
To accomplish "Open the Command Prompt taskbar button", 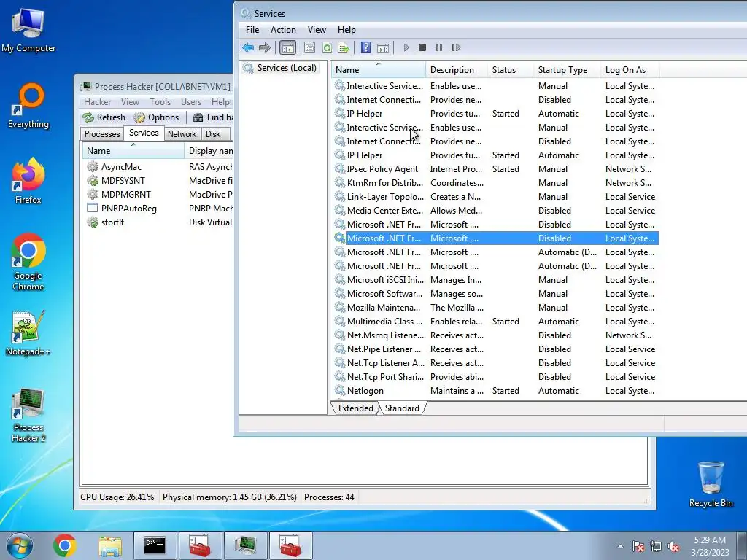I will click(155, 545).
